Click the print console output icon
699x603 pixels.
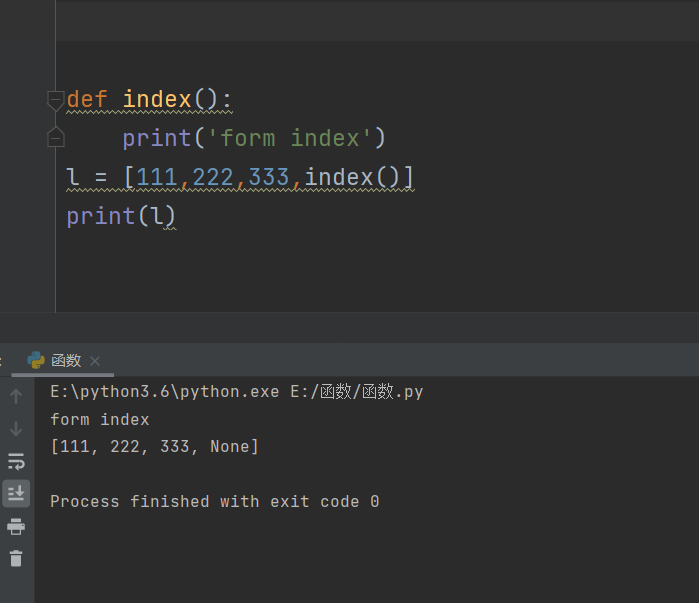pyautogui.click(x=16, y=526)
